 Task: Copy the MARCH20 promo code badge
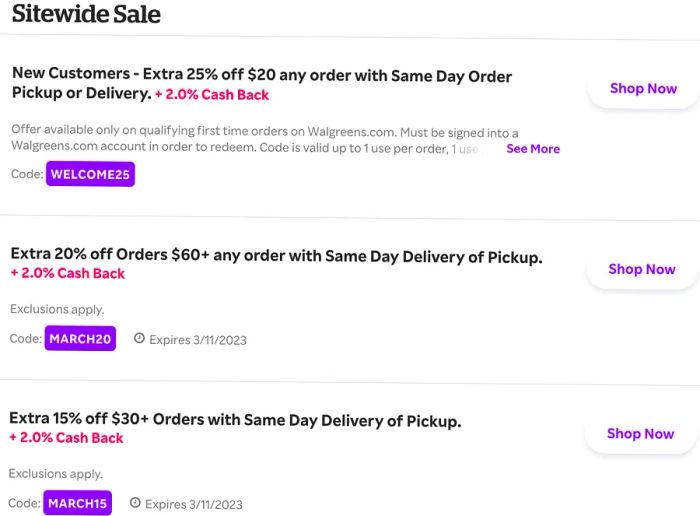(x=80, y=338)
